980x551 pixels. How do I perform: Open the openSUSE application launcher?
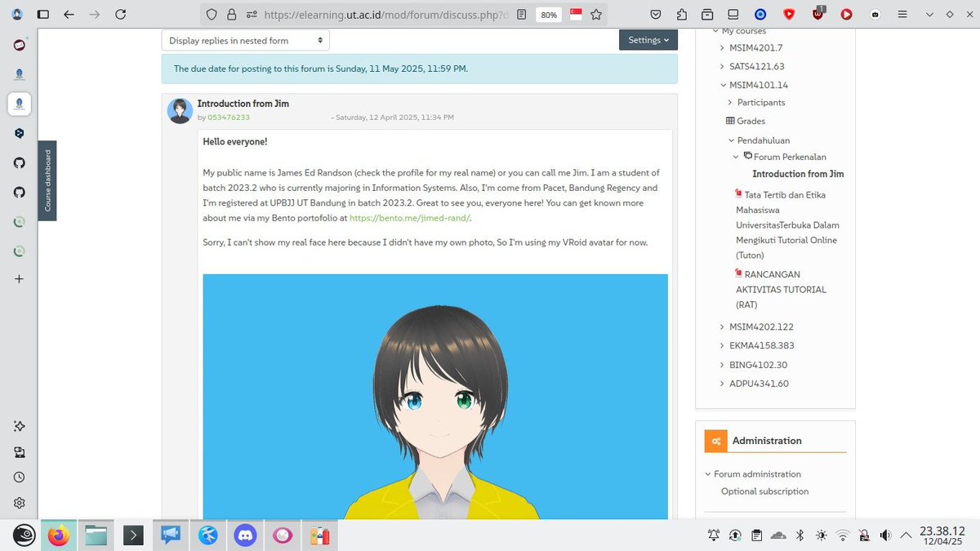coord(22,535)
